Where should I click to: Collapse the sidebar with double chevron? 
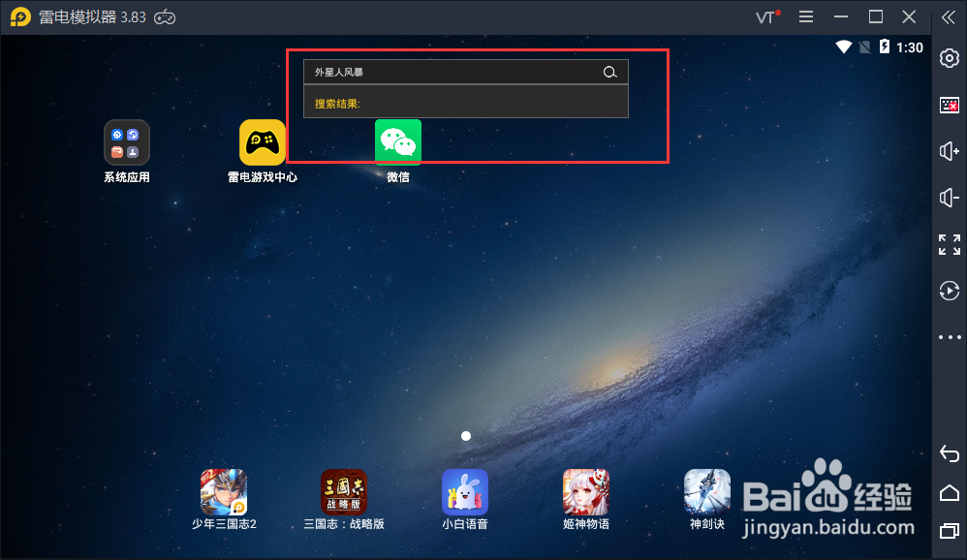click(949, 17)
